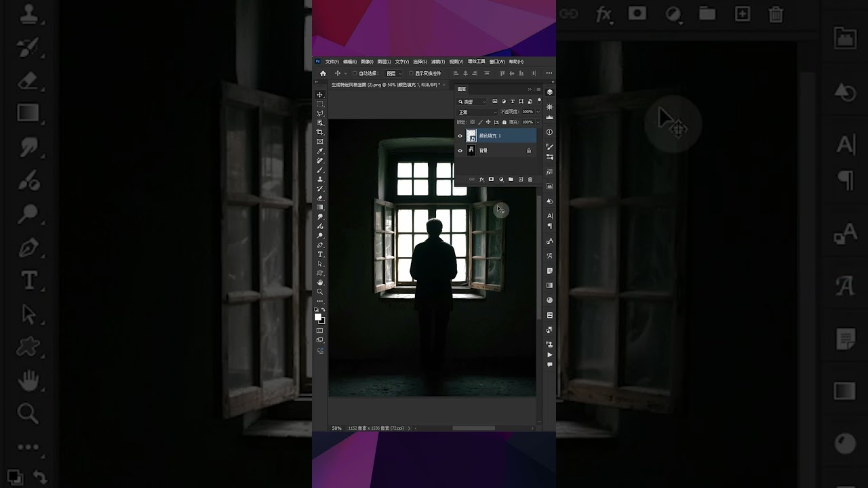The width and height of the screenshot is (868, 488).
Task: Select the Clone Stamp tool
Action: point(319,180)
